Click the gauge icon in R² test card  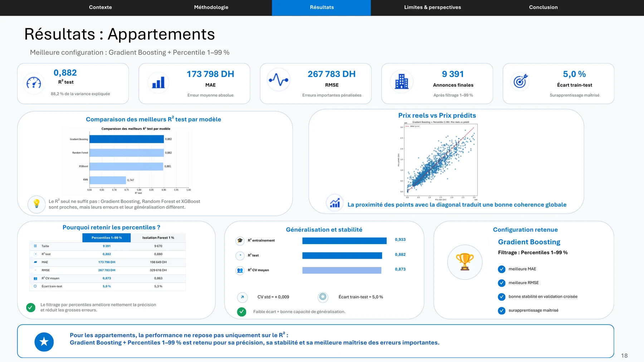click(34, 83)
